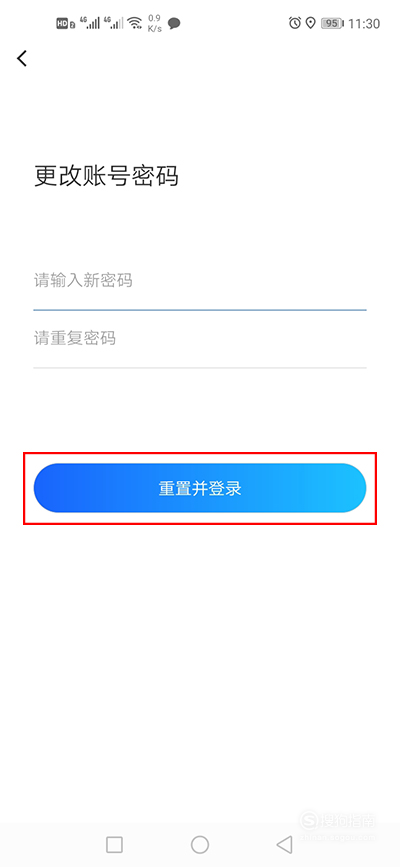Tap the first 4G signal strength icon
This screenshot has width=400, height=867.
click(90, 23)
